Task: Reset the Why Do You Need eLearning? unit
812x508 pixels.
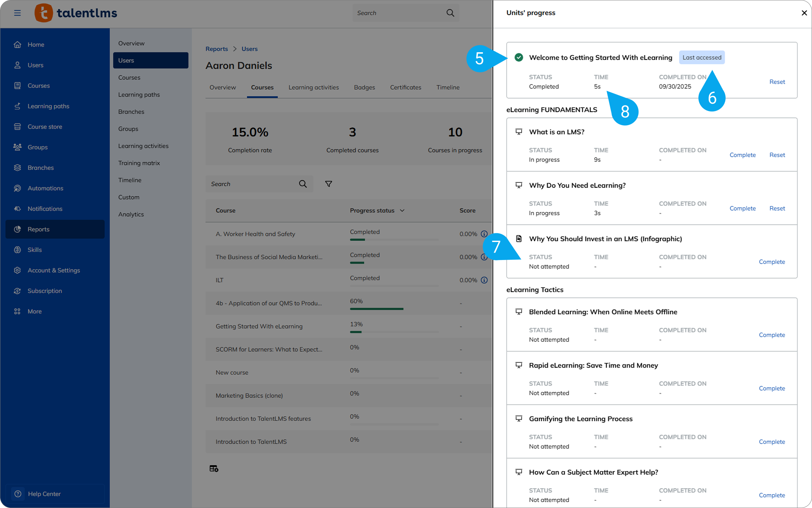Action: (777, 208)
